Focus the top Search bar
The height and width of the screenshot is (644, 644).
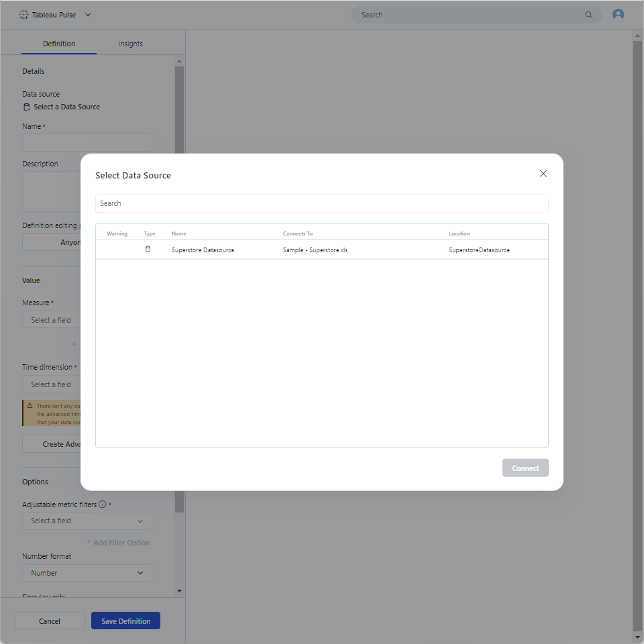pos(476,15)
